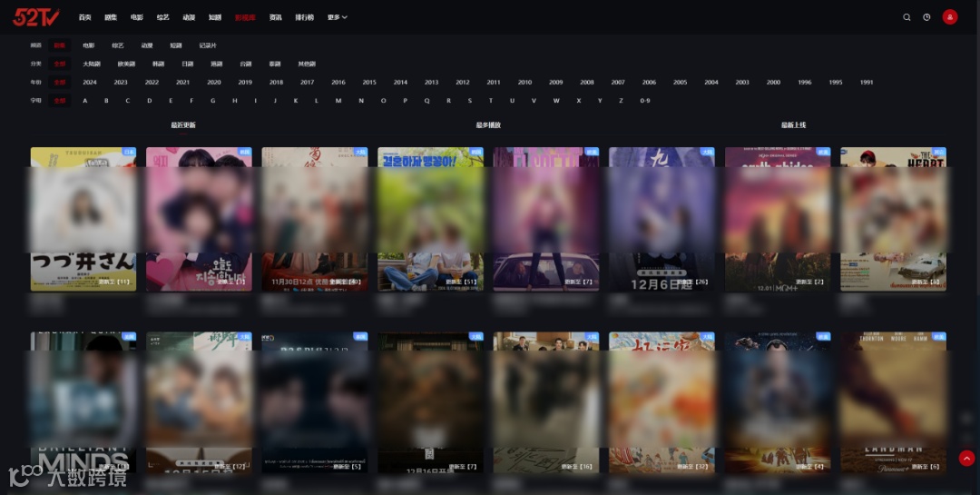The width and height of the screenshot is (980, 495).
Task: Go to 首页 in top navigation
Action: [x=85, y=17]
